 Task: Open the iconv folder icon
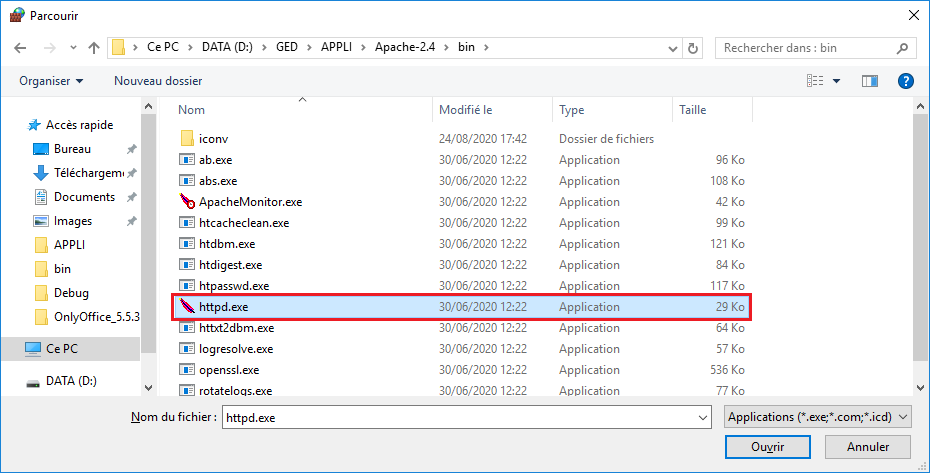[x=187, y=139]
